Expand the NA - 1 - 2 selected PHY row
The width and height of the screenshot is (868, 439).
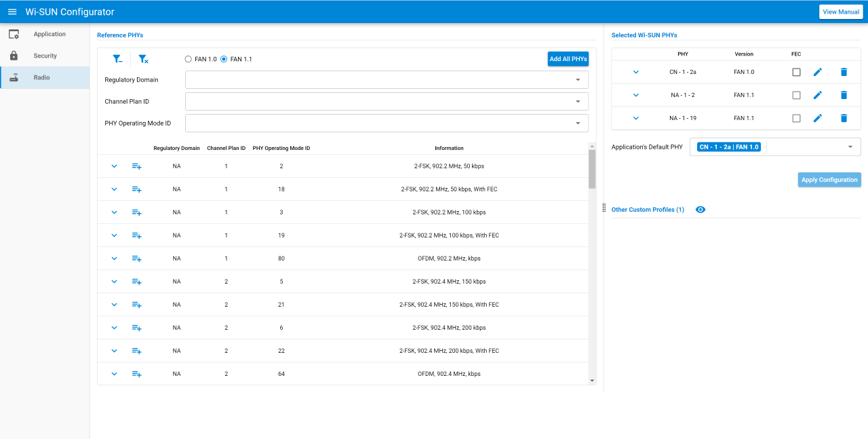(x=635, y=95)
